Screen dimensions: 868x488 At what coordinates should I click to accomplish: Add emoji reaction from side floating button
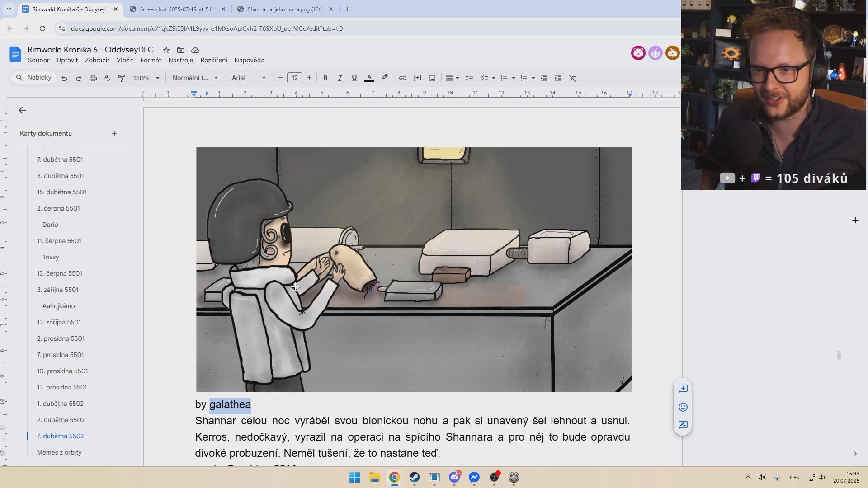click(683, 407)
